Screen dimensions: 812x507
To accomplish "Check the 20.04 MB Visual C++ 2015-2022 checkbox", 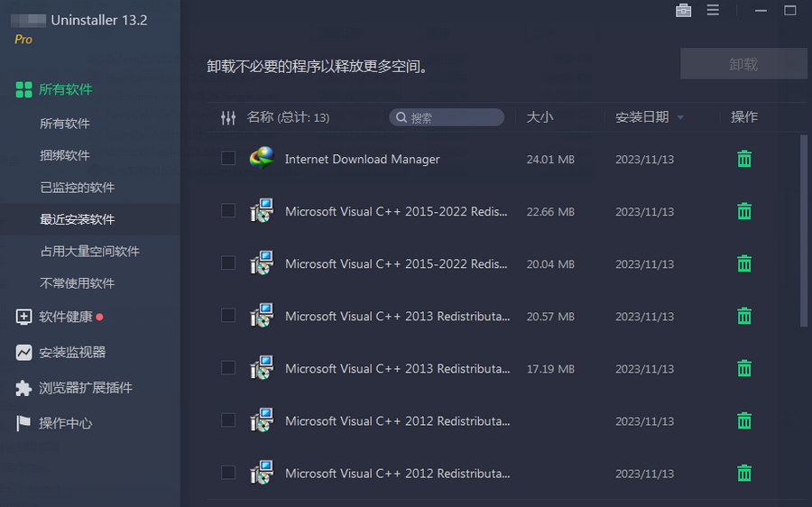I will [228, 263].
